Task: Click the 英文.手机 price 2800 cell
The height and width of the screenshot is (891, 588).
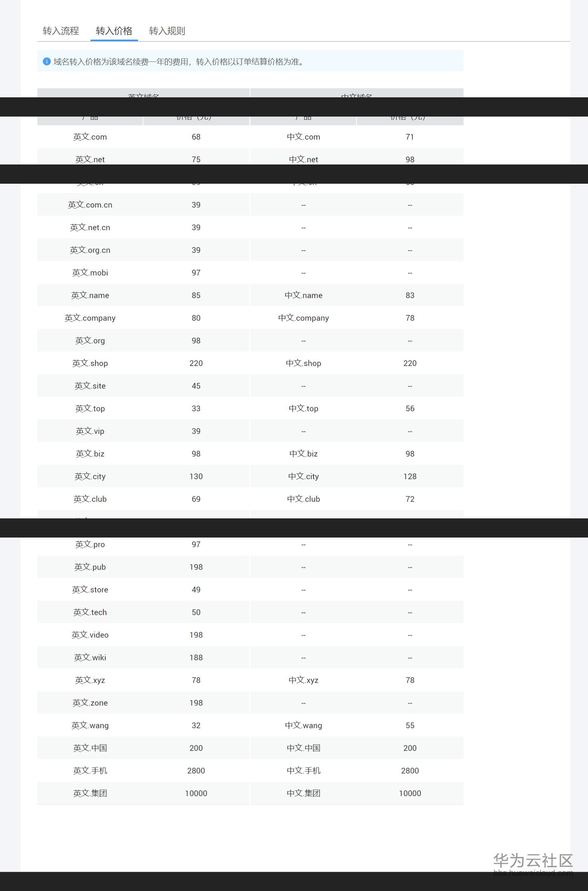Action: (196, 771)
